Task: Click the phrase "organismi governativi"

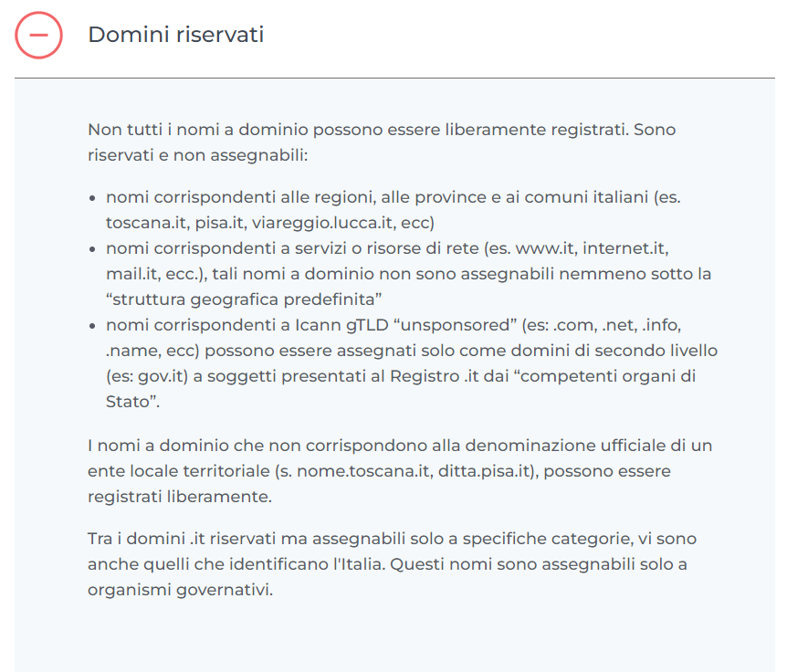Action: point(179,590)
